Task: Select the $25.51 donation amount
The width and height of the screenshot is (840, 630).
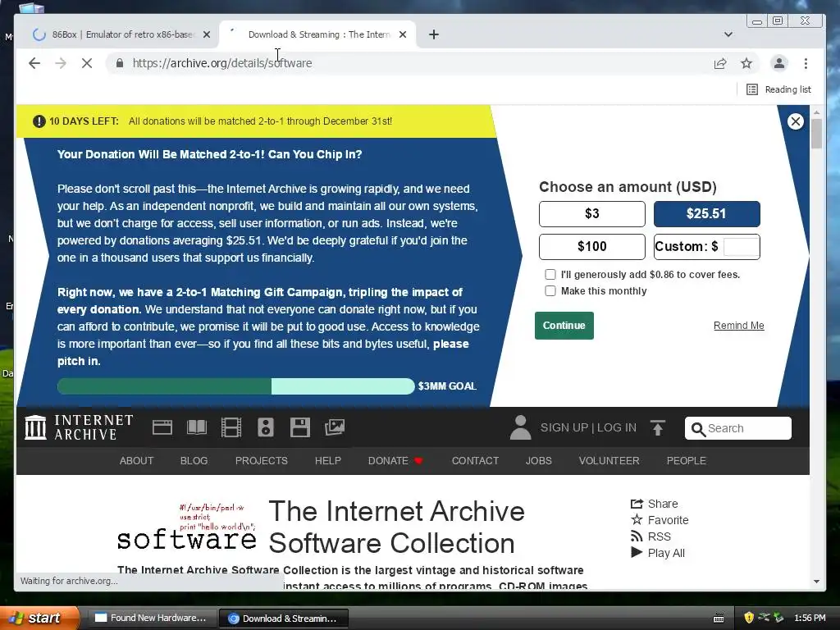Action: [x=706, y=214]
